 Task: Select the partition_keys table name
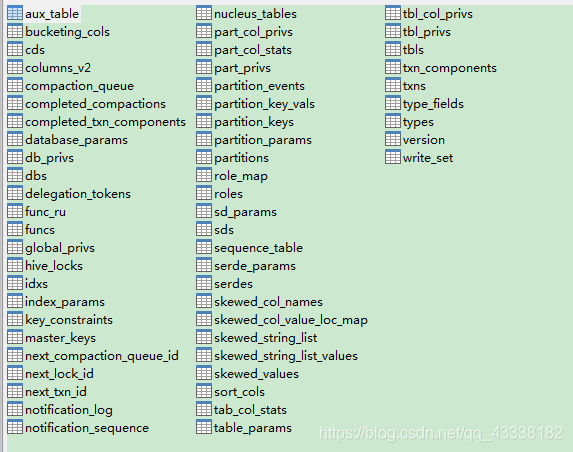[254, 122]
